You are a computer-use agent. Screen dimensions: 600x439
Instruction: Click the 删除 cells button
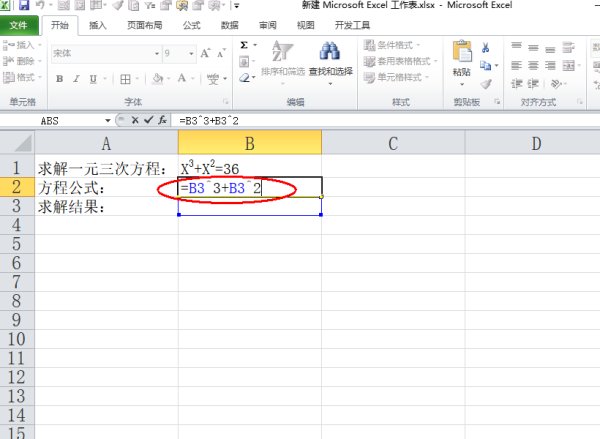point(21,61)
